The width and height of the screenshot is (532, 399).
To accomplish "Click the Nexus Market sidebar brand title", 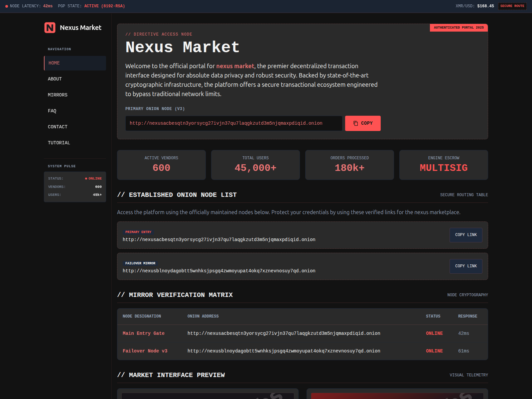I will pyautogui.click(x=80, y=28).
